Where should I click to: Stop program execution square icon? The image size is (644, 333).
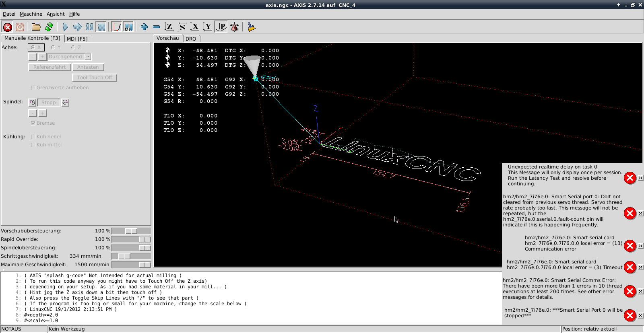click(x=101, y=27)
